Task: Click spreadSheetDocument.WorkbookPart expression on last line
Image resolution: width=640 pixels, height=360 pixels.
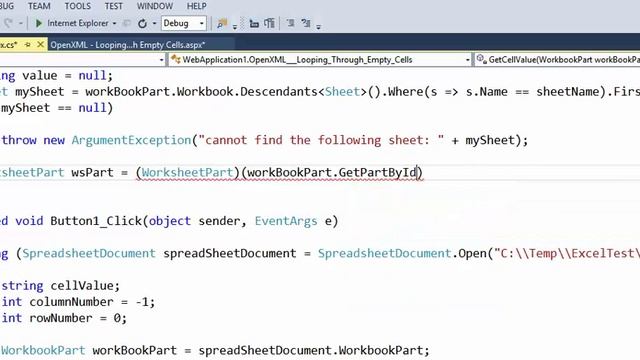Action: 310,351
